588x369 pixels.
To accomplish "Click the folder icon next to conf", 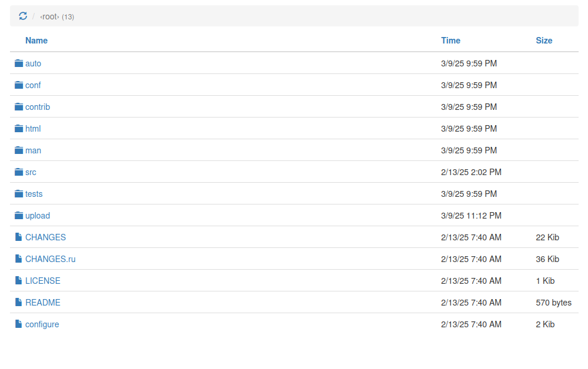I will 19,85.
